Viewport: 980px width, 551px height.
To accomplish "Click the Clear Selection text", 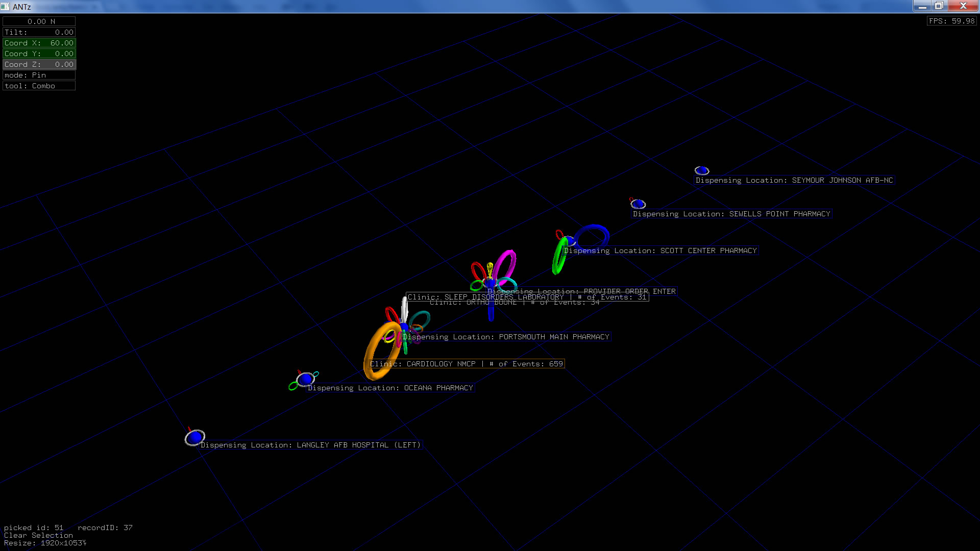I will tap(38, 535).
